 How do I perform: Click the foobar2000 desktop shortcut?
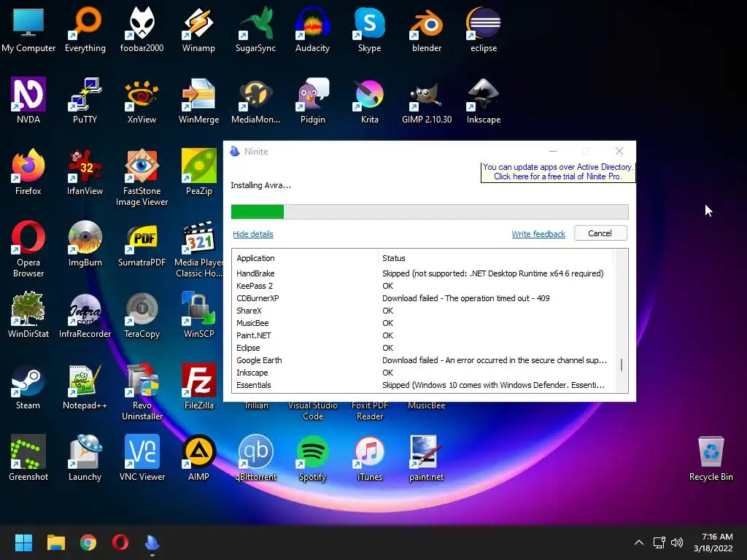[x=142, y=28]
